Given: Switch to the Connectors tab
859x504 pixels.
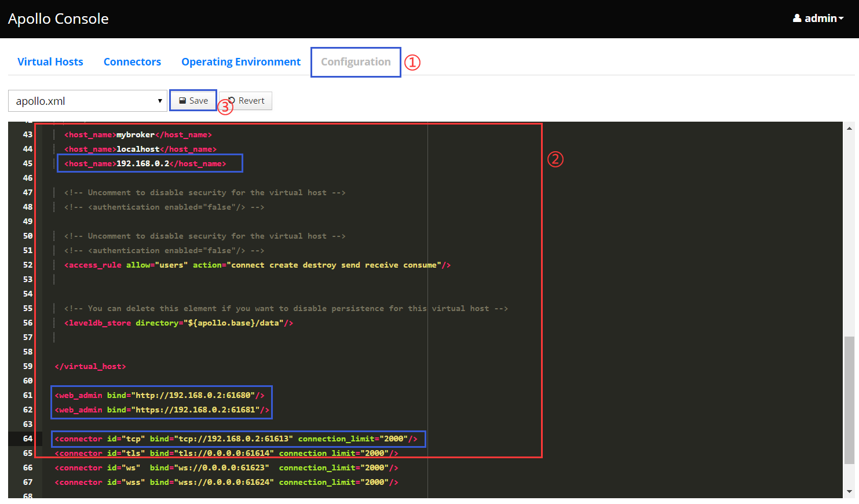Looking at the screenshot, I should tap(132, 62).
